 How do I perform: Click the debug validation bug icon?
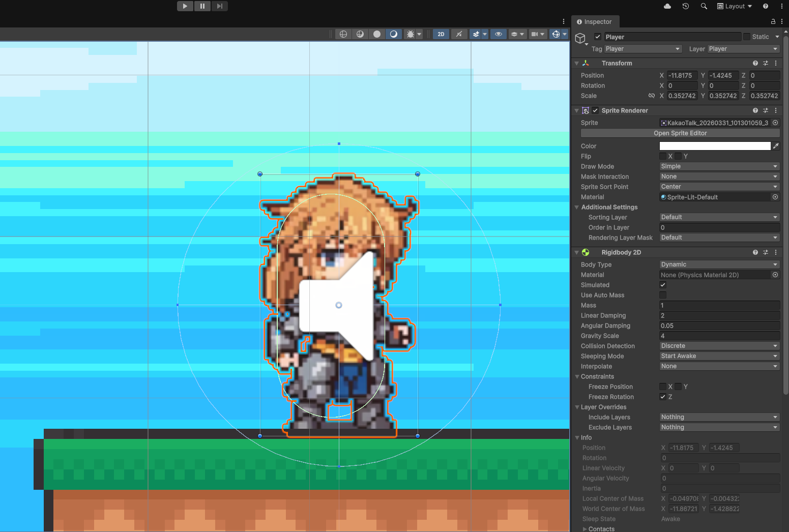411,34
